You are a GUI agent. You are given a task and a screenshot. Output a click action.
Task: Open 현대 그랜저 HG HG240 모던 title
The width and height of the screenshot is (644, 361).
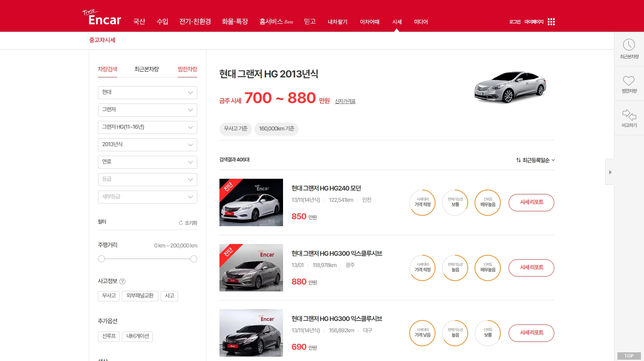(326, 188)
